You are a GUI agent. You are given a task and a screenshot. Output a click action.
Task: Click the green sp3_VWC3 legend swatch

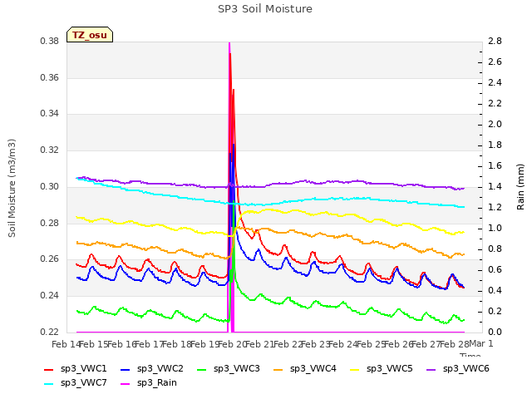pyautogui.click(x=202, y=369)
